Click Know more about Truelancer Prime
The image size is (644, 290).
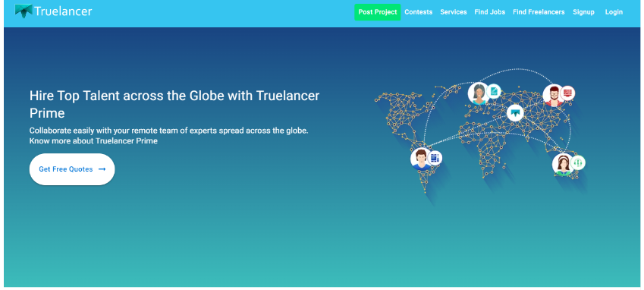point(93,141)
